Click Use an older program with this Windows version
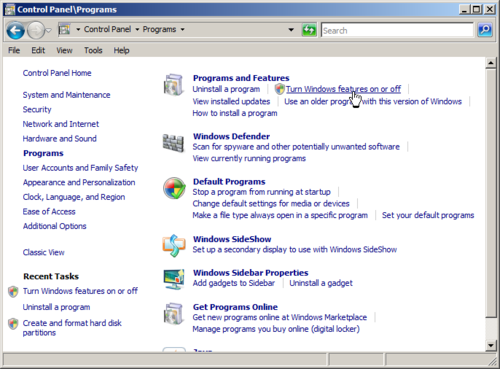This screenshot has height=369, width=500. [x=373, y=101]
